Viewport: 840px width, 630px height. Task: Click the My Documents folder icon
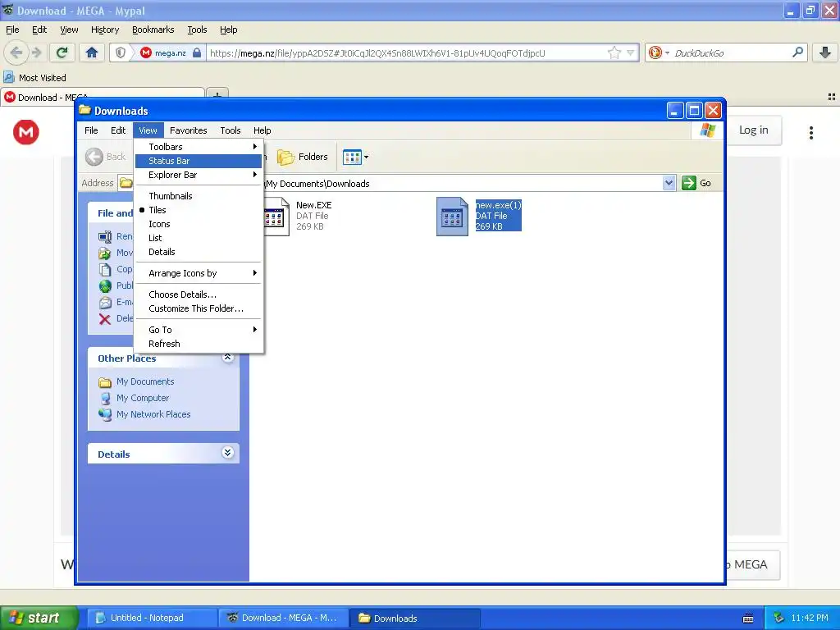[105, 382]
